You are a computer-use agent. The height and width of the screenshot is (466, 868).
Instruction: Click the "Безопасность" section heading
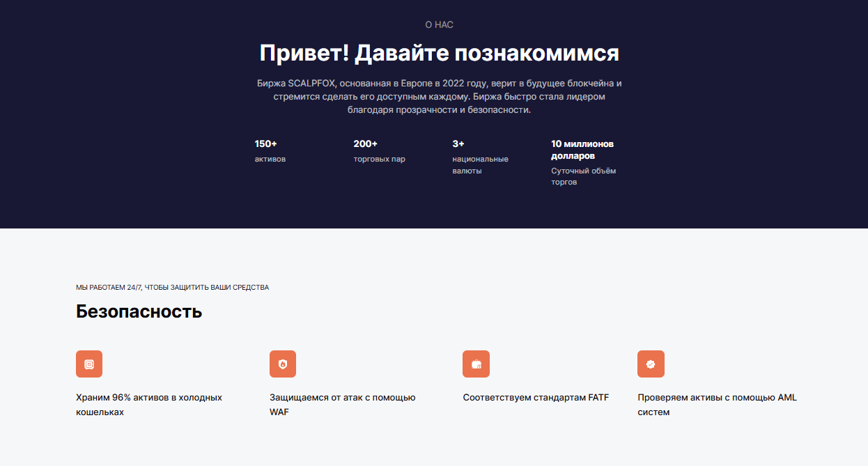tap(139, 311)
